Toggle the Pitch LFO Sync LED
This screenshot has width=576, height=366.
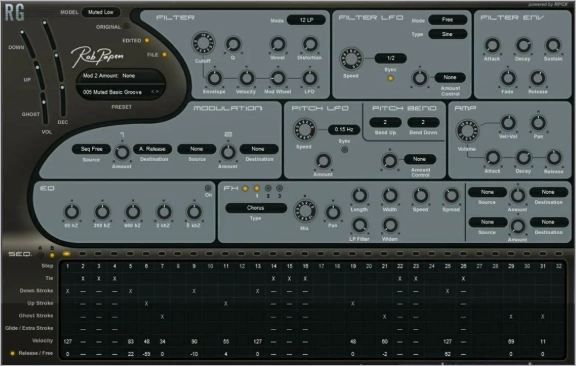(345, 150)
